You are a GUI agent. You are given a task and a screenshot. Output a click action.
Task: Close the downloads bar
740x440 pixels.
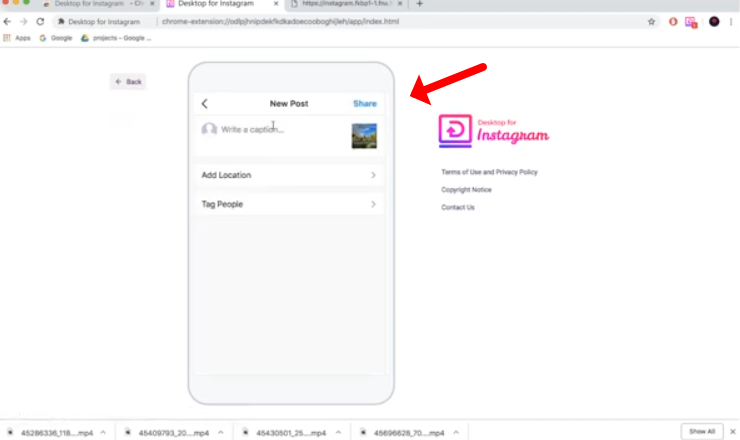click(732, 432)
